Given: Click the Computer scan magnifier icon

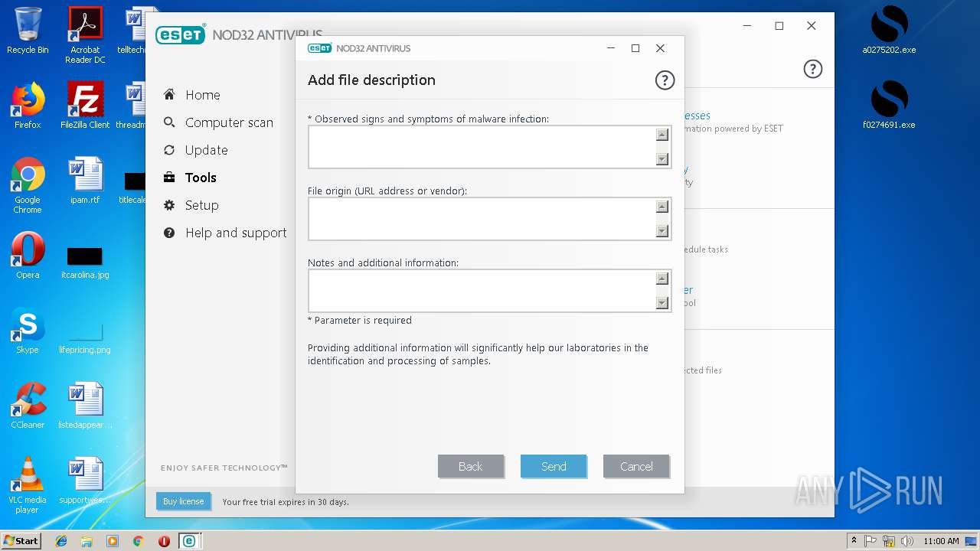Looking at the screenshot, I should (169, 122).
